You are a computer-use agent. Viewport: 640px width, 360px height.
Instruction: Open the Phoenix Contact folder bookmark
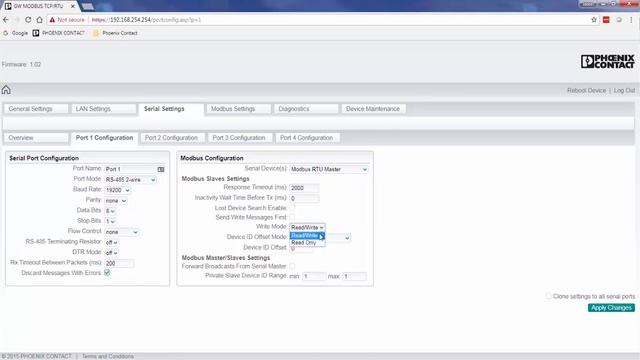[x=115, y=33]
